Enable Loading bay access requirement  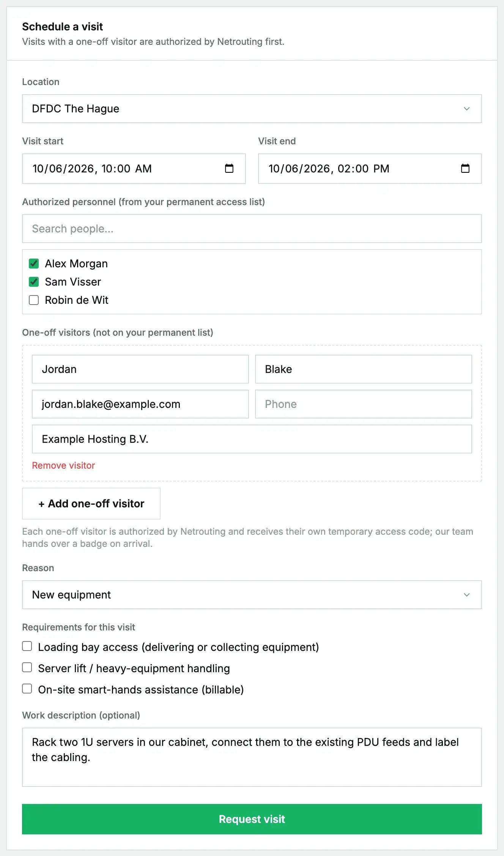point(27,646)
